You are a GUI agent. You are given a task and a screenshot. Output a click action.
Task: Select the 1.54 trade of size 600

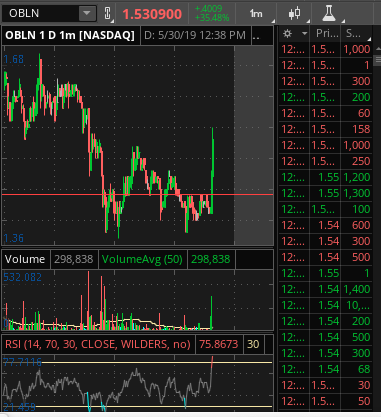(326, 225)
